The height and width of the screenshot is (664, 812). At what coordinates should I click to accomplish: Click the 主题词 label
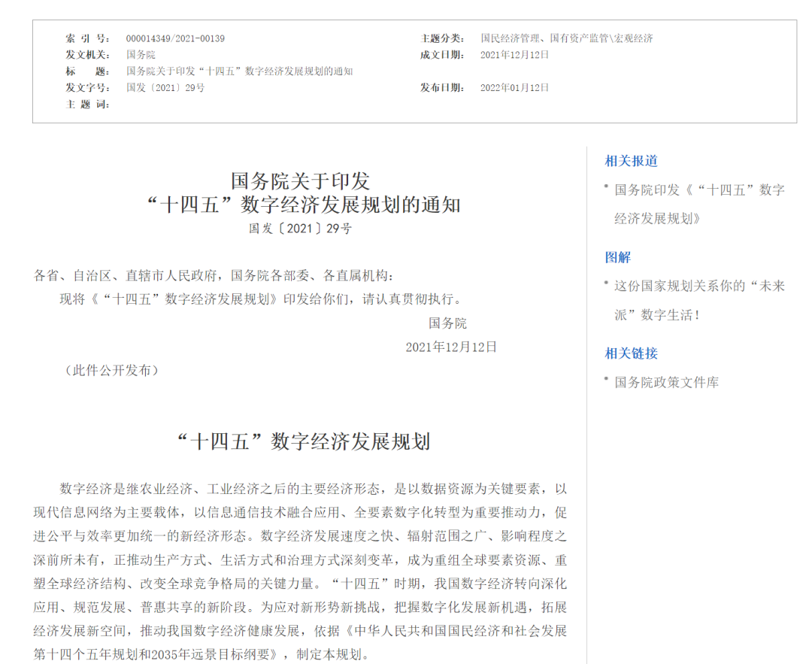tap(87, 105)
